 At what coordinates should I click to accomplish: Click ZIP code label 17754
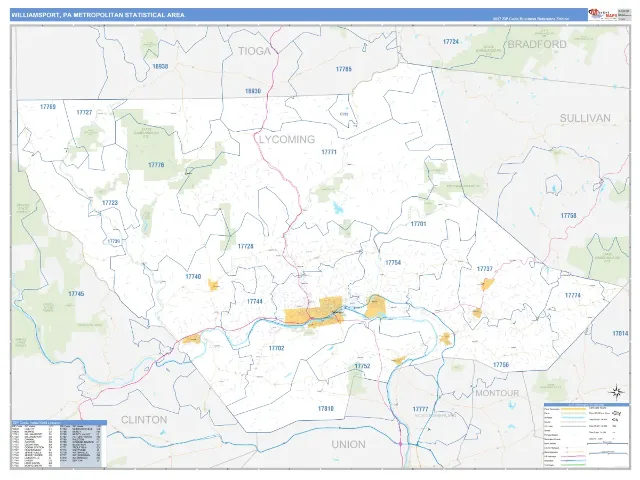pyautogui.click(x=393, y=263)
